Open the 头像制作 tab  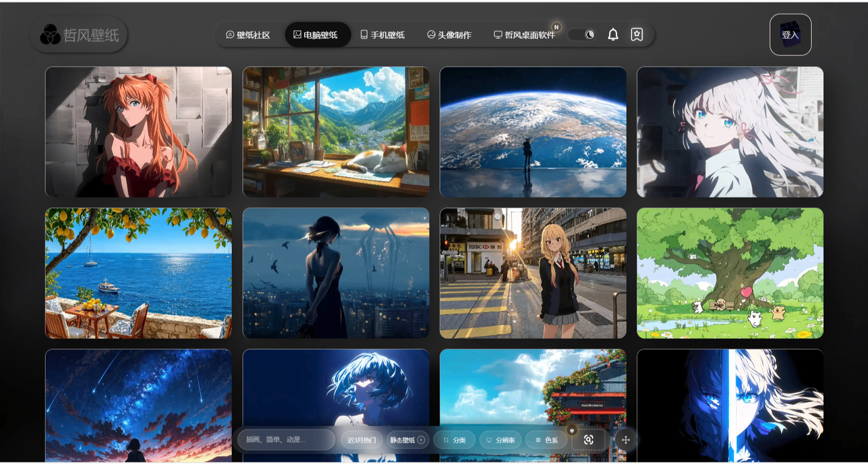[x=449, y=35]
